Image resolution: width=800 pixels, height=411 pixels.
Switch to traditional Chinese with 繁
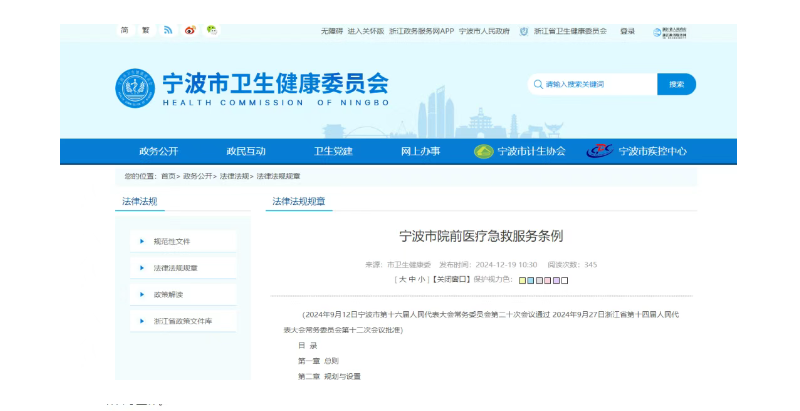(145, 30)
